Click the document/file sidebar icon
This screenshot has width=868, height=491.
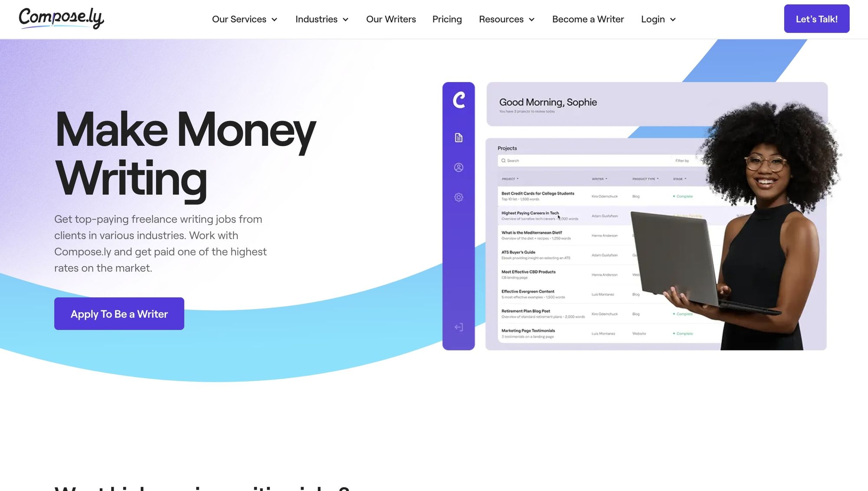click(x=458, y=137)
